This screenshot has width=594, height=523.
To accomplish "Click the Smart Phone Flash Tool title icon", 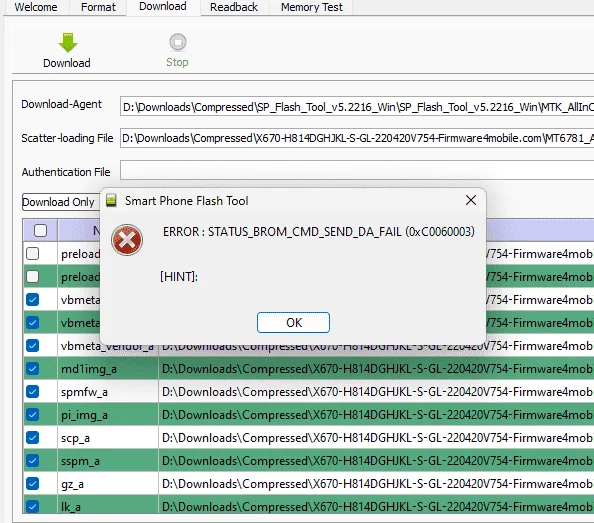I will 111,200.
